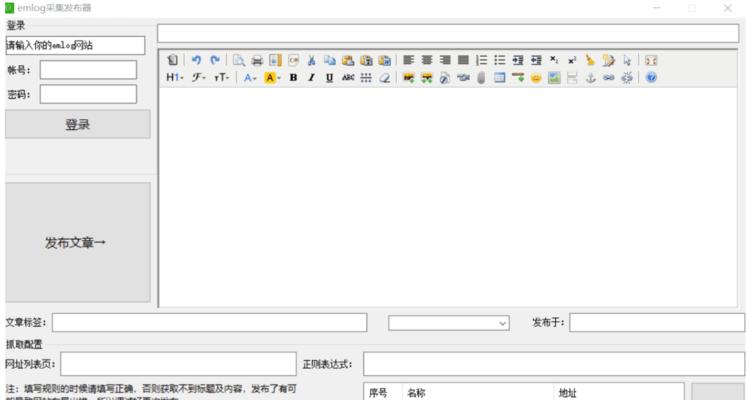The image size is (748, 400).
Task: Align text left
Action: (x=408, y=60)
